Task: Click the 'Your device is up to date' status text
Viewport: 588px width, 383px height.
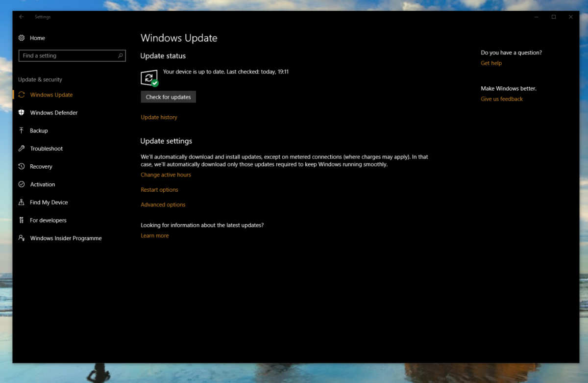Action: click(225, 72)
